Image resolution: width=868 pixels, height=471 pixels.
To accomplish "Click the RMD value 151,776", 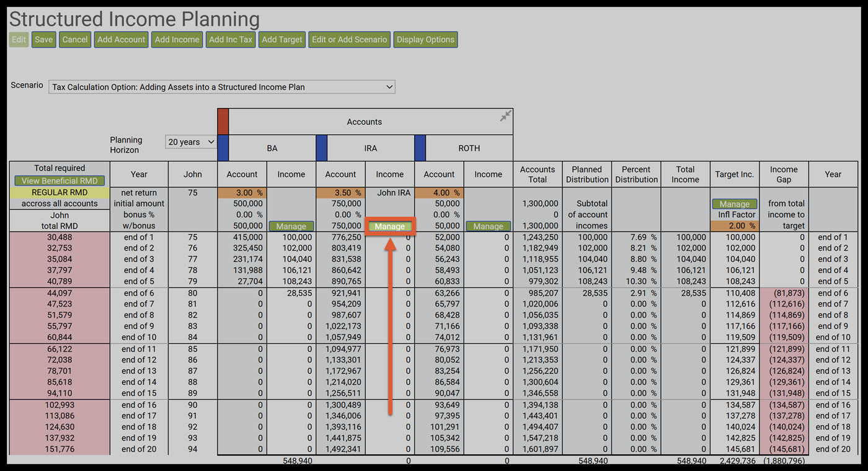I will (x=60, y=449).
